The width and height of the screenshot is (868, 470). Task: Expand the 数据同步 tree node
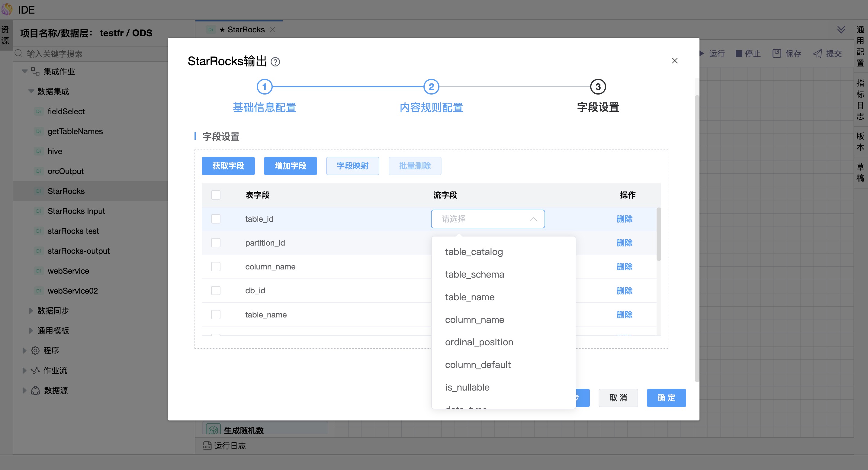tap(31, 311)
